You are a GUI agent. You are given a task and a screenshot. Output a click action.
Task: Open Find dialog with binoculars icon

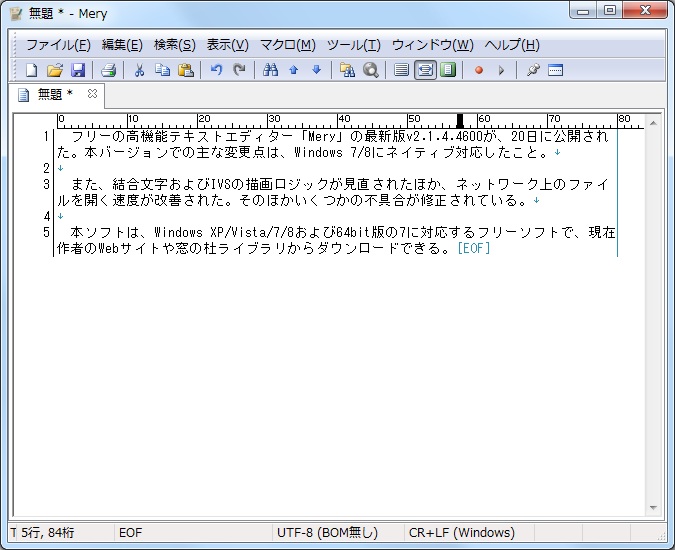pyautogui.click(x=270, y=70)
